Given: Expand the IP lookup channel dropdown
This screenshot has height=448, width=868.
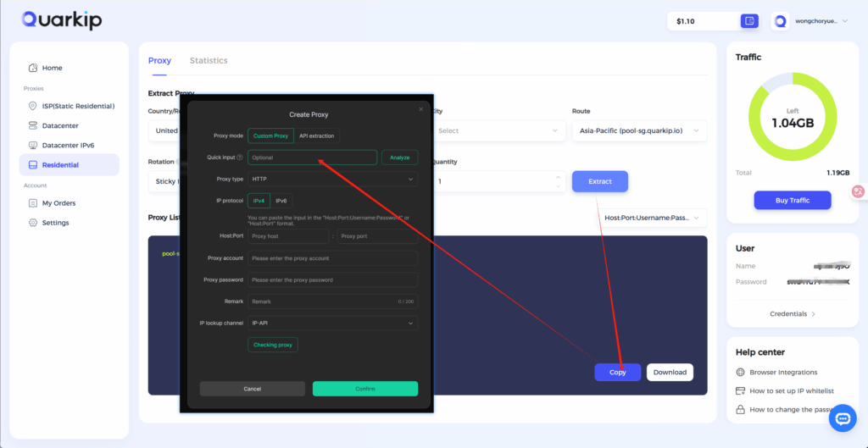Looking at the screenshot, I should coord(332,323).
